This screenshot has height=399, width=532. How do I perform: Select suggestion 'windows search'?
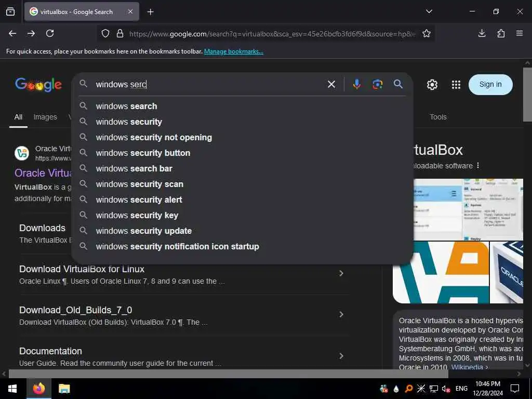click(242, 106)
